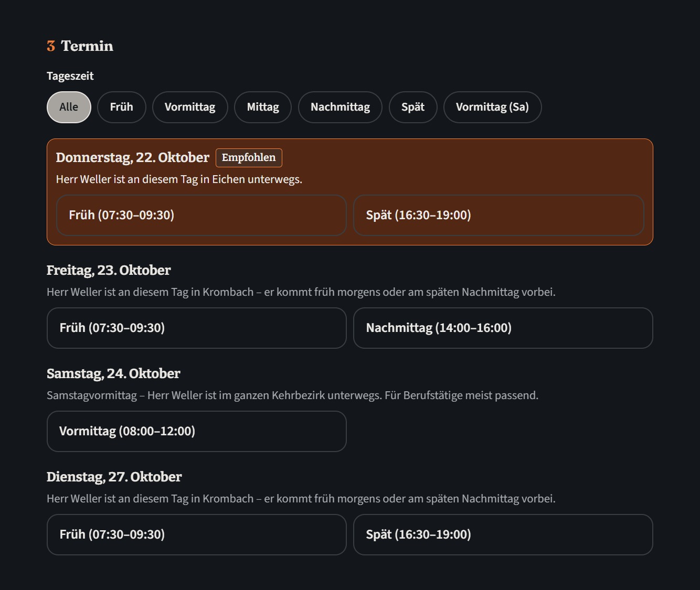
Task: Click the Empfohlen badge
Action: (249, 157)
